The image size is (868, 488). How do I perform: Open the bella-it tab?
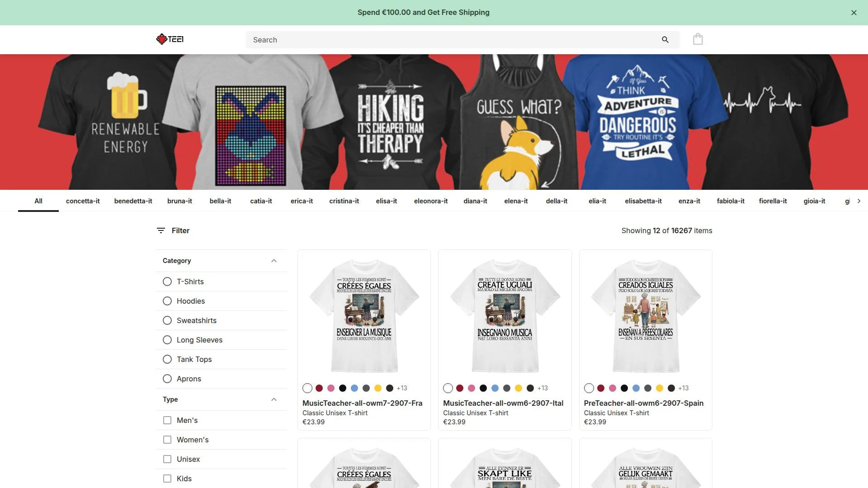pos(220,201)
